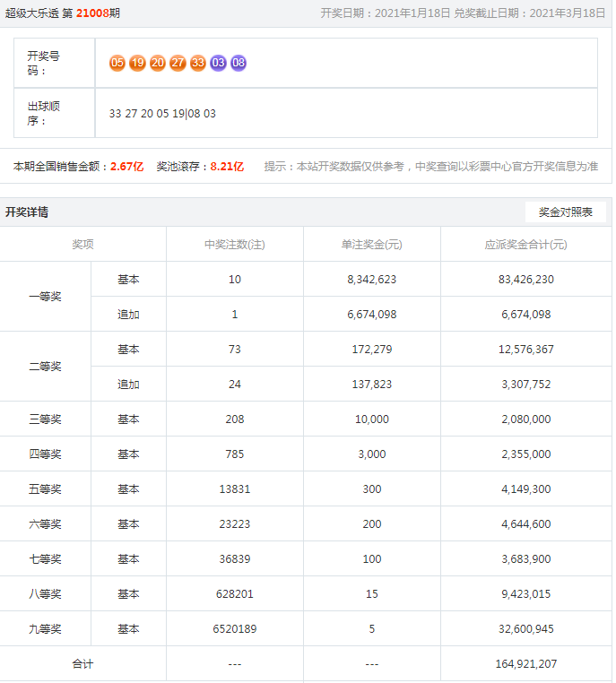Select the orange ball numbered 27
This screenshot has height=683, width=616.
pyautogui.click(x=178, y=63)
